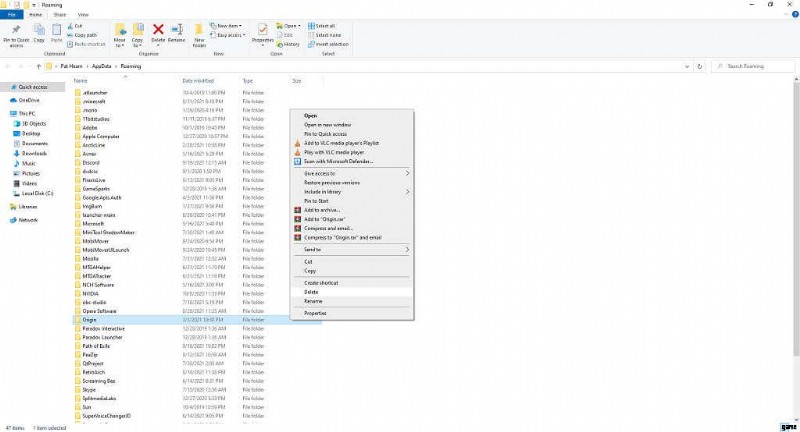This screenshot has height=432, width=800.
Task: Expand the Include in library submenu
Action: [x=352, y=192]
